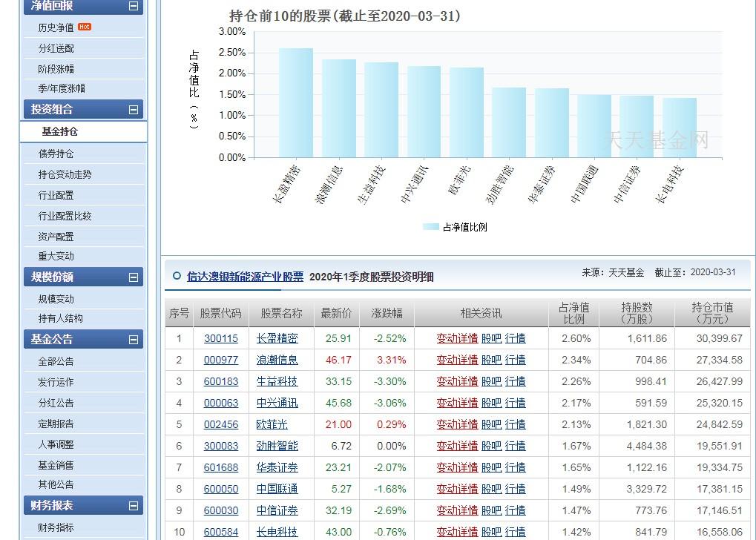756x540 pixels.
Task: Click the 浪潮信息 bar in the chart
Action: pos(339,108)
